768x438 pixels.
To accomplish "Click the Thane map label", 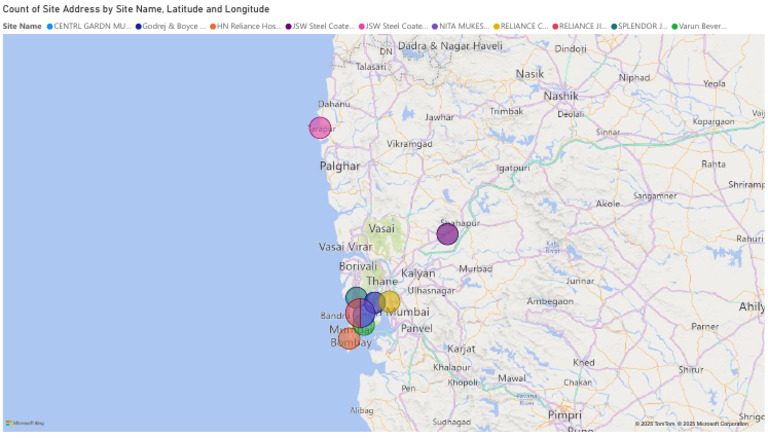I will (x=382, y=281).
